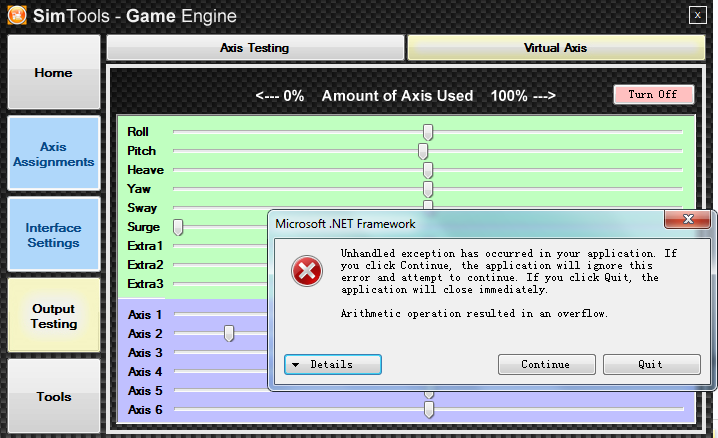Open the Tools section

point(54,396)
